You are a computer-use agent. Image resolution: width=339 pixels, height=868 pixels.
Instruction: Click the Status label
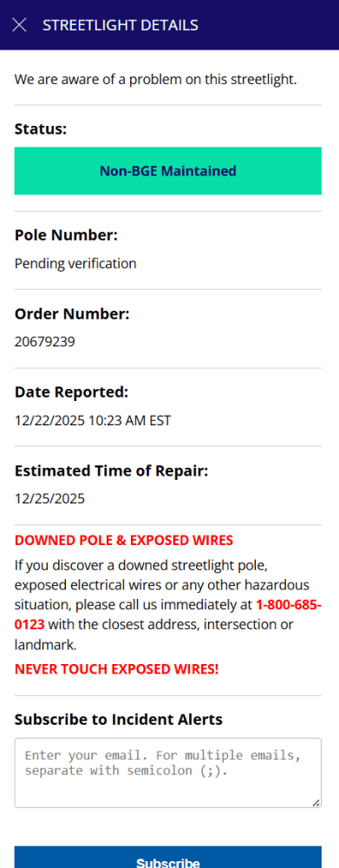tap(41, 129)
